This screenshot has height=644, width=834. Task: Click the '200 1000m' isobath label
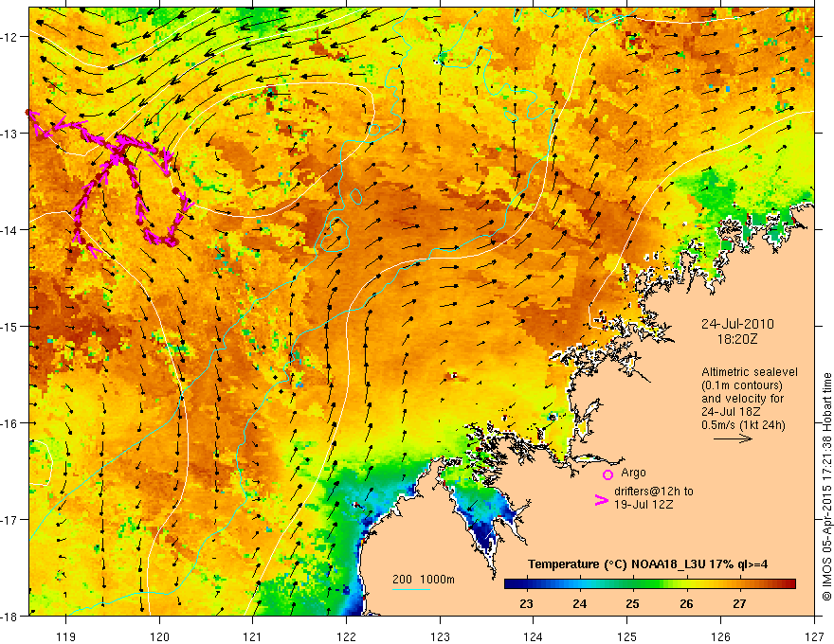pyautogui.click(x=424, y=580)
